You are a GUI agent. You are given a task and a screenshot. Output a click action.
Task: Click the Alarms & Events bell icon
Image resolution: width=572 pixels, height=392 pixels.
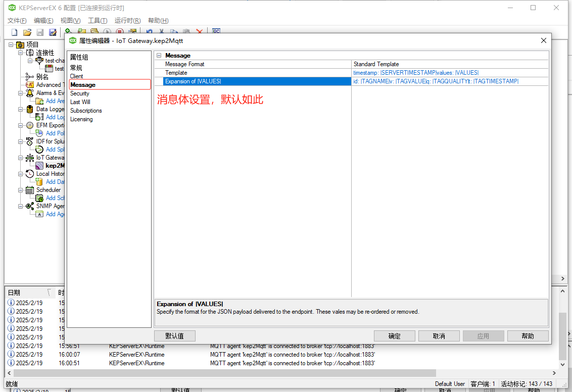click(30, 93)
